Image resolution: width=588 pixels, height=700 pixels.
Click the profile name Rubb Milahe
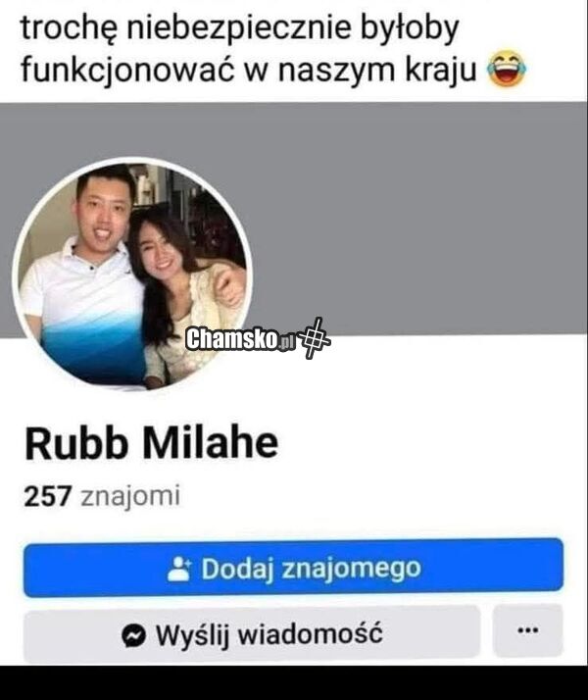click(152, 443)
